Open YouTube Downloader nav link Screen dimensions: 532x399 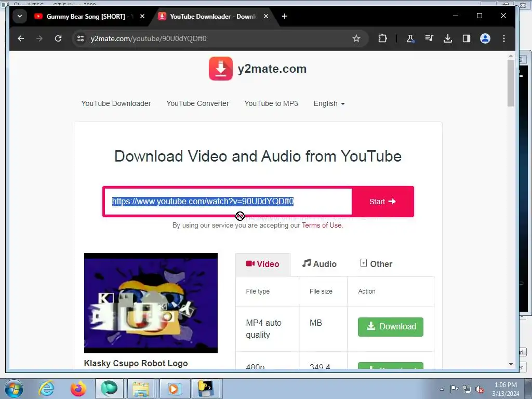coord(116,103)
